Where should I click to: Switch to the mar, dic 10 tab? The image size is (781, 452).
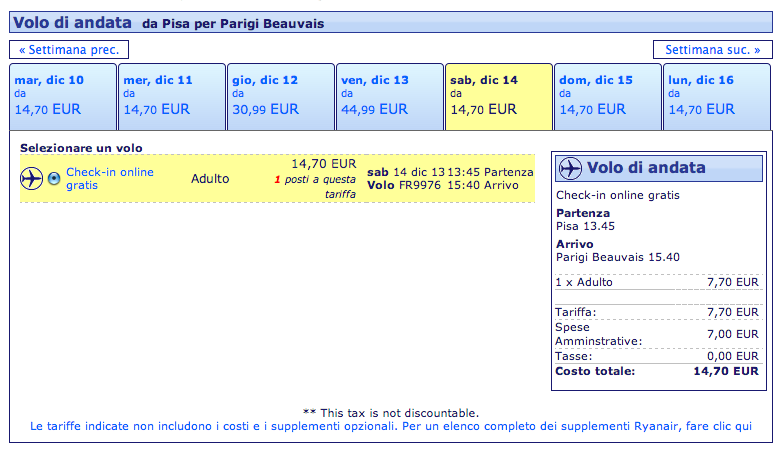coord(62,96)
